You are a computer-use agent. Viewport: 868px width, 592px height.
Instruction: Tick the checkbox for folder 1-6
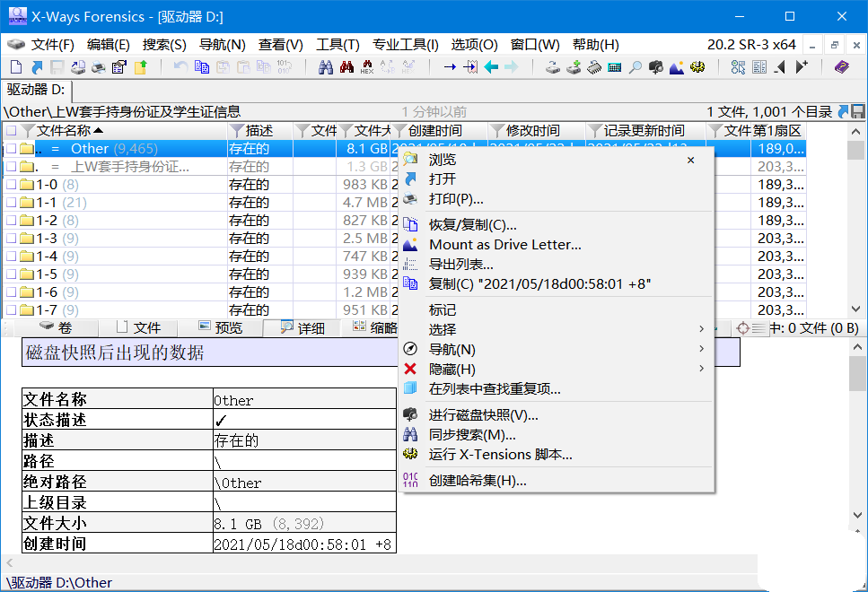[11, 292]
